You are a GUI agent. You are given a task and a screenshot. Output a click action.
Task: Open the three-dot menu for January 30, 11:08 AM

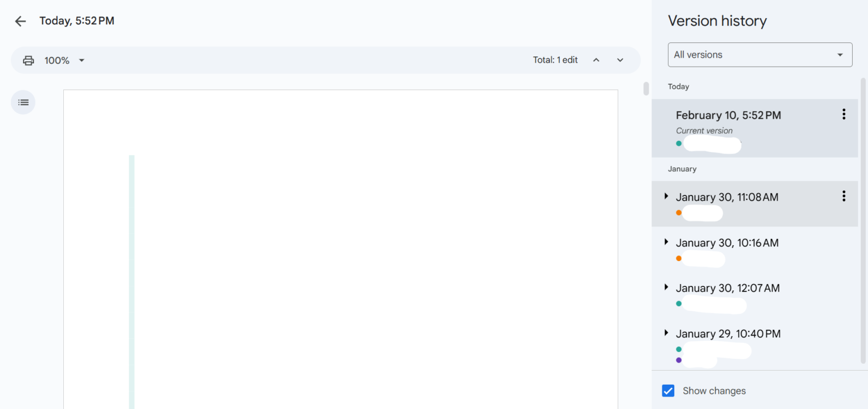pos(844,196)
